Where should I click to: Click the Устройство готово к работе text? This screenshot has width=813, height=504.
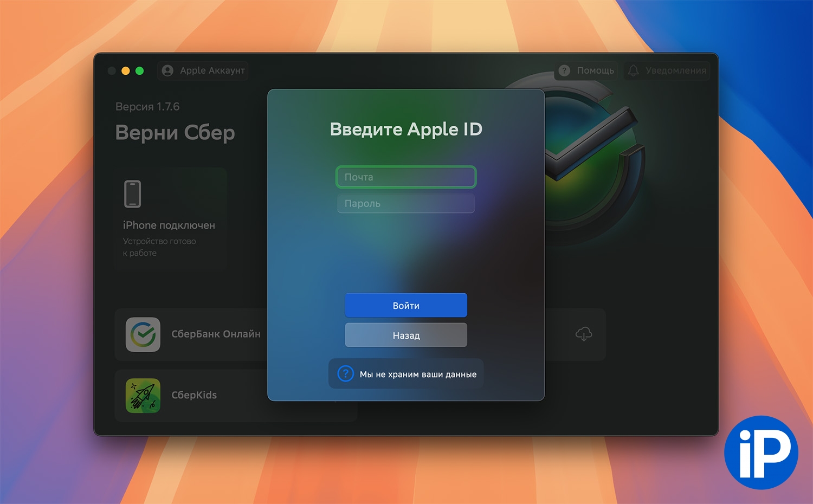[159, 247]
